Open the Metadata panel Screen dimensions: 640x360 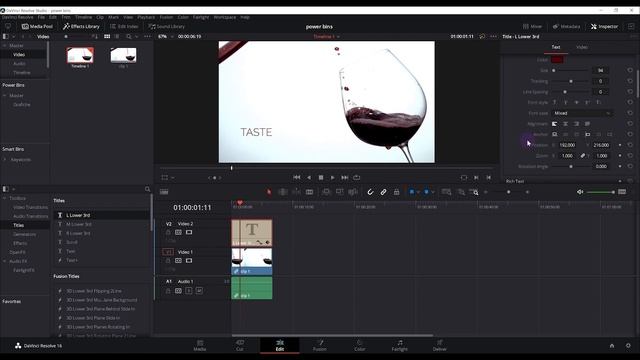click(x=566, y=26)
